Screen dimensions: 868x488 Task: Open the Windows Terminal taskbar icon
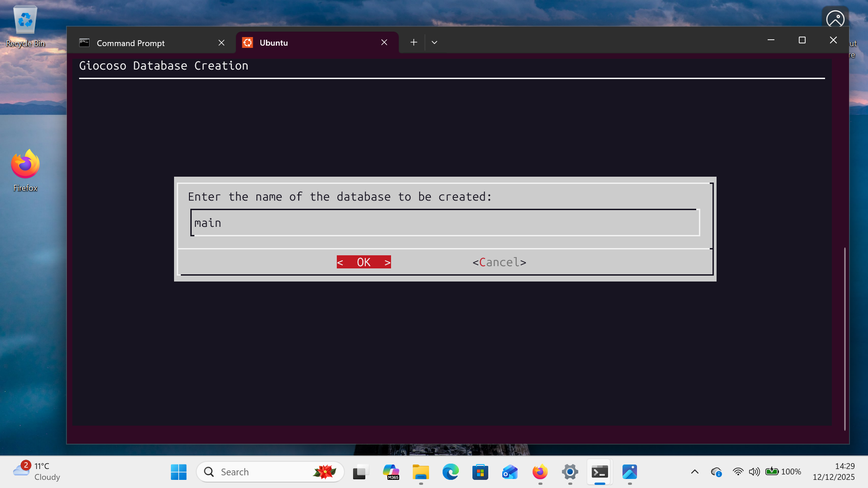599,472
